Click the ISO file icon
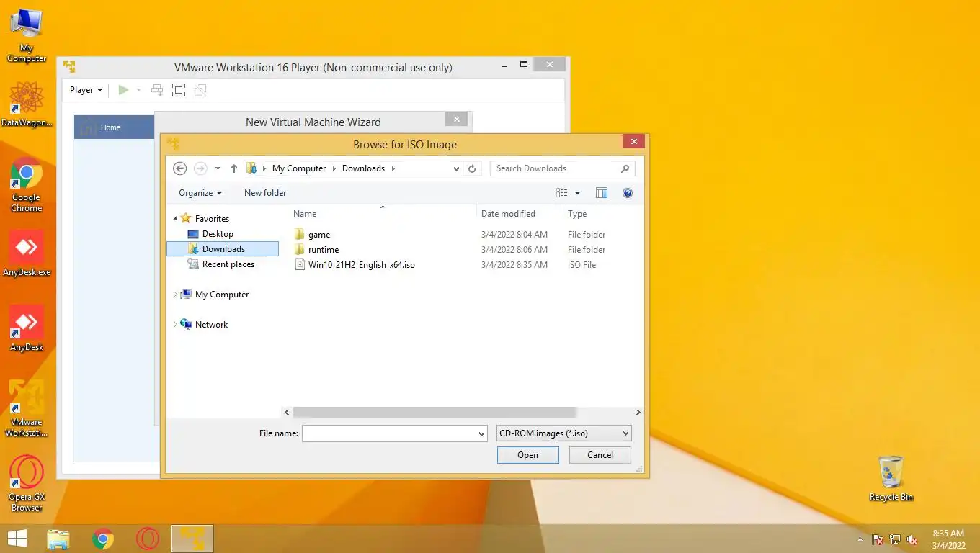The height and width of the screenshot is (553, 980). (300, 264)
